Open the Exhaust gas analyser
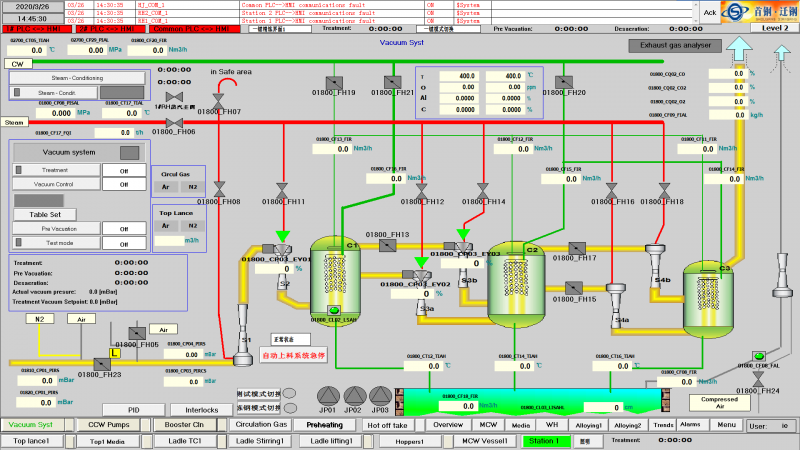The width and height of the screenshot is (800, 450). [674, 45]
